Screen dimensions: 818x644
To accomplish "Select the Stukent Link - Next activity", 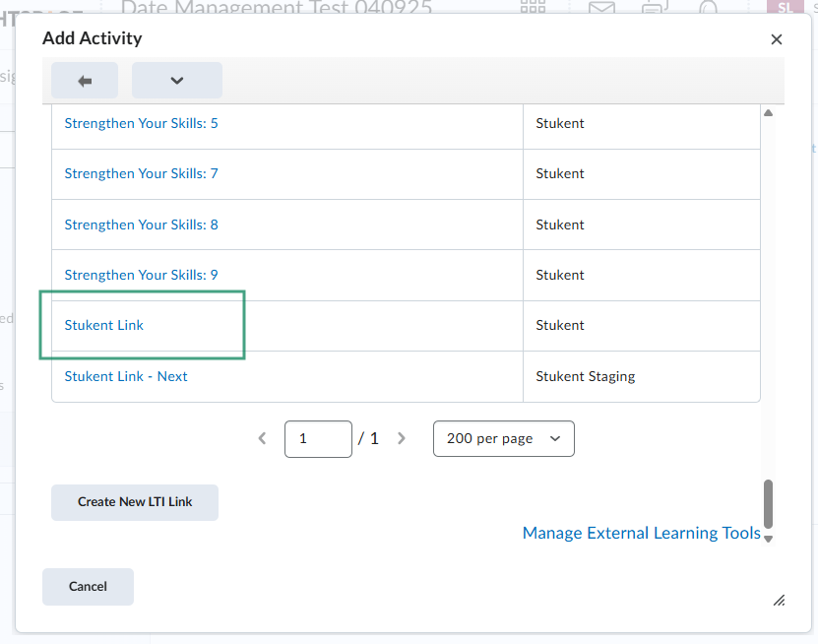I will (126, 376).
